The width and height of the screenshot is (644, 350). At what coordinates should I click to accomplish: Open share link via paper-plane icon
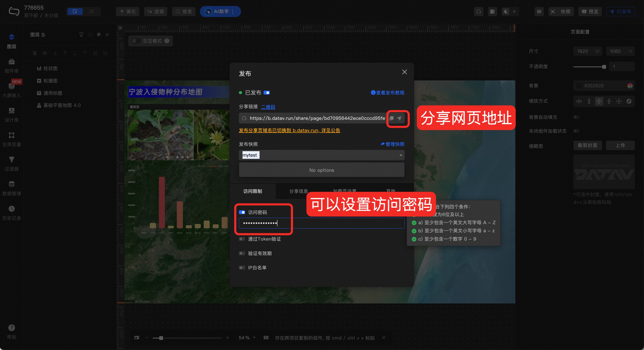399,118
